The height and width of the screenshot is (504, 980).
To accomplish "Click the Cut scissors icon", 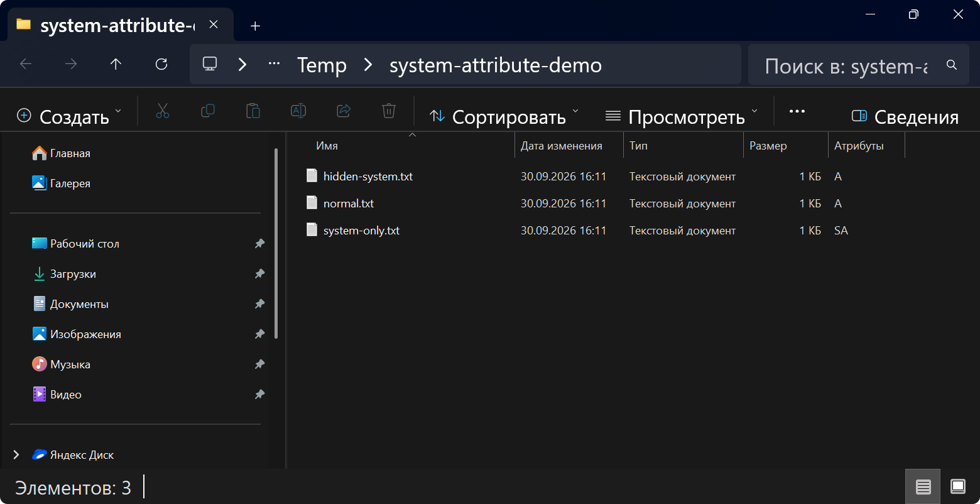I will coord(163,111).
